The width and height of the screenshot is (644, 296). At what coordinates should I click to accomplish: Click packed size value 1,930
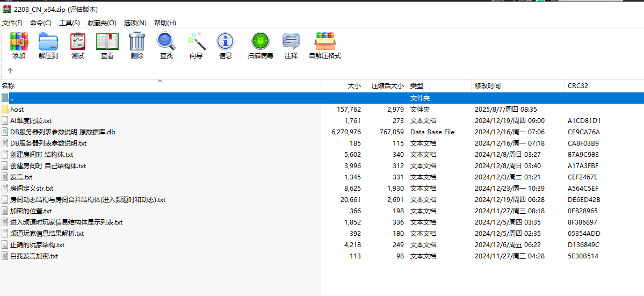[x=396, y=189]
